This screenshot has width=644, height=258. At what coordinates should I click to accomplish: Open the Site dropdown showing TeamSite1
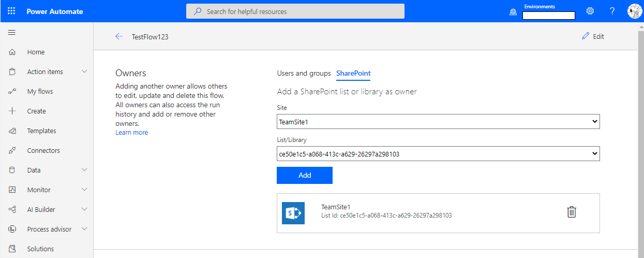coord(438,122)
